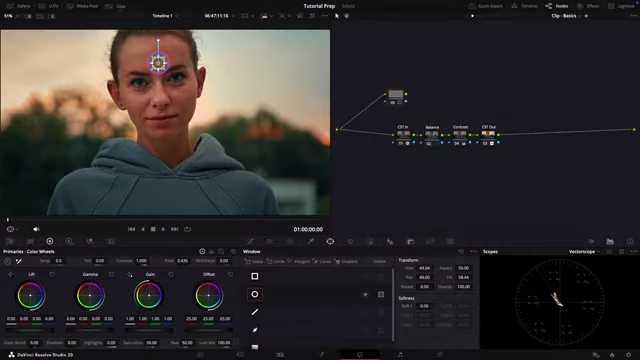Select the CST In node
640x360 pixels.
403,136
